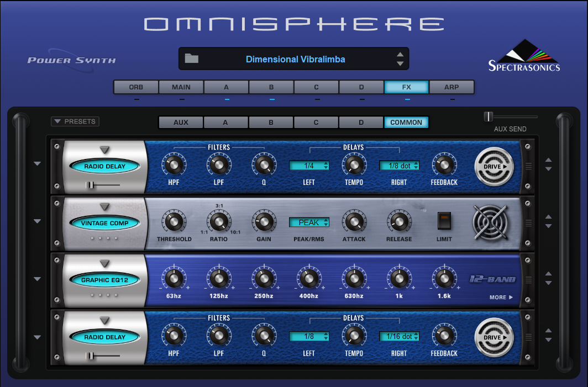Viewport: 588px width, 387px height.
Task: Open the RIGHT delay 1/8 dot selector
Action: (399, 166)
